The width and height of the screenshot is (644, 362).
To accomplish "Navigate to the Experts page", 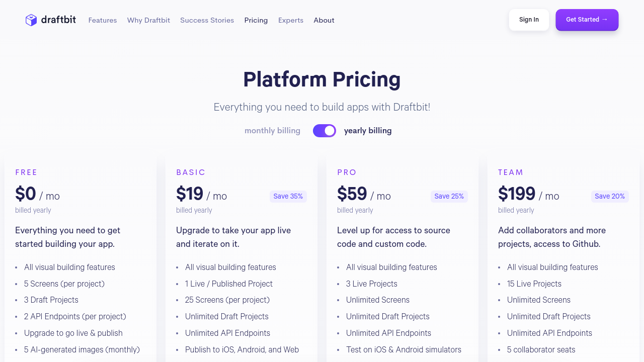I will (291, 21).
